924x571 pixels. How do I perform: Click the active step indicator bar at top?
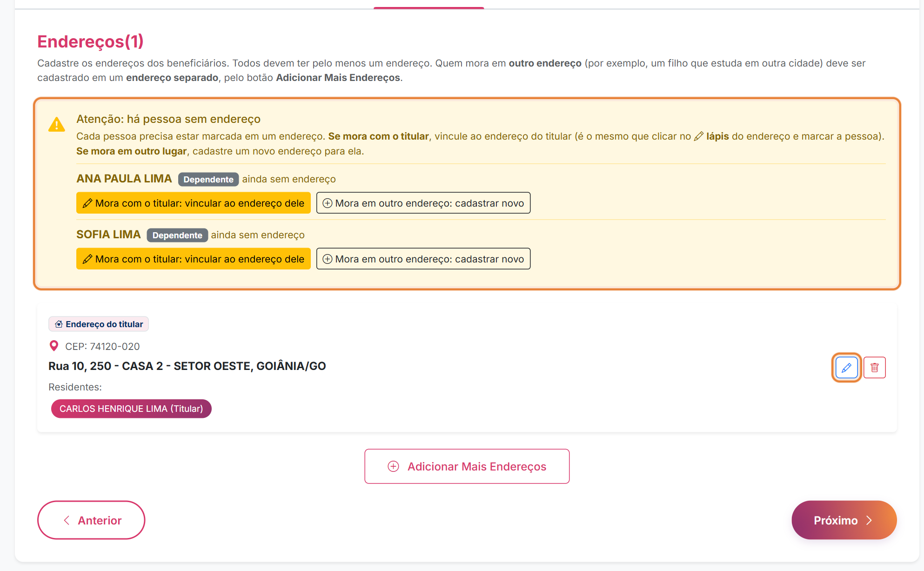pos(429,8)
